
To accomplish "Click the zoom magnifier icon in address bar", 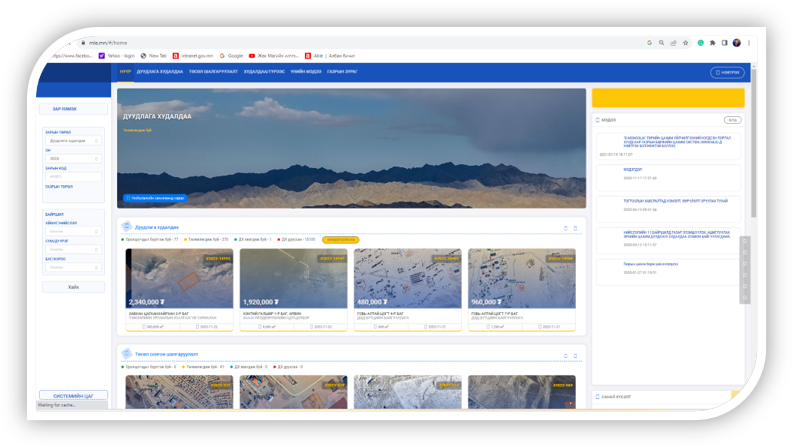I will point(662,43).
